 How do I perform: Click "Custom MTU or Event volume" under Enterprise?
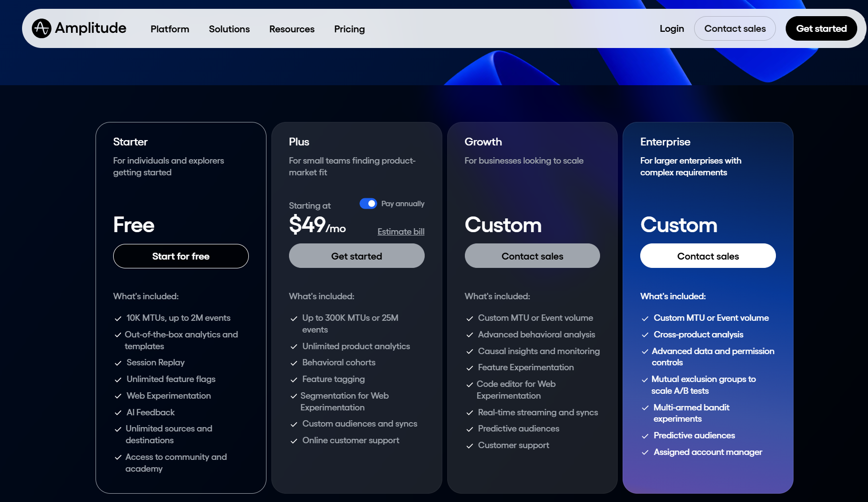tap(711, 318)
